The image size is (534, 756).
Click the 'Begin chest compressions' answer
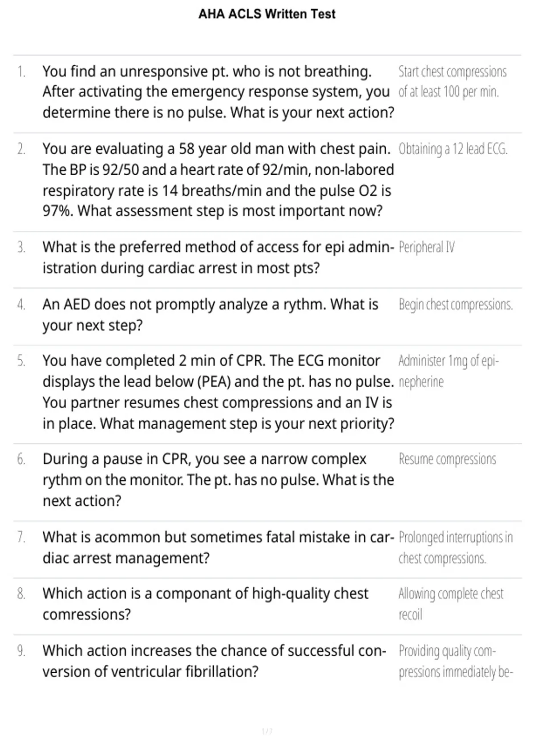[x=456, y=305]
